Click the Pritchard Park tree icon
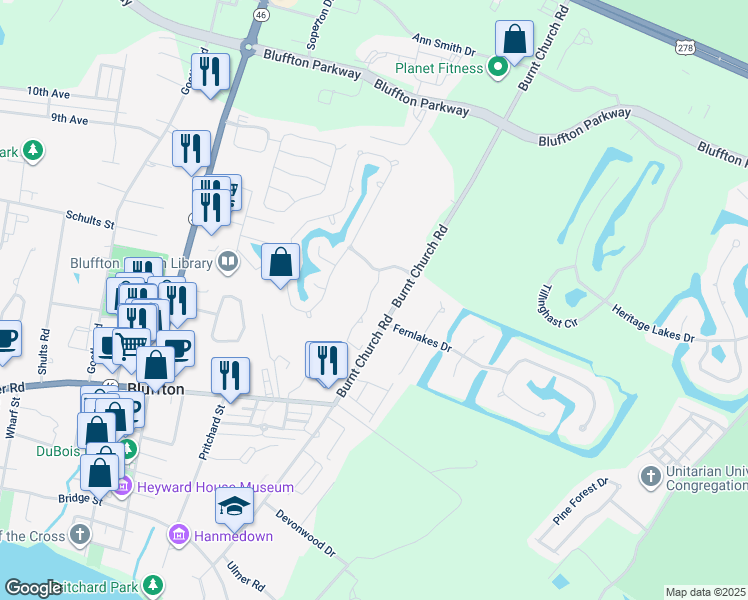The image size is (748, 600). 152,584
